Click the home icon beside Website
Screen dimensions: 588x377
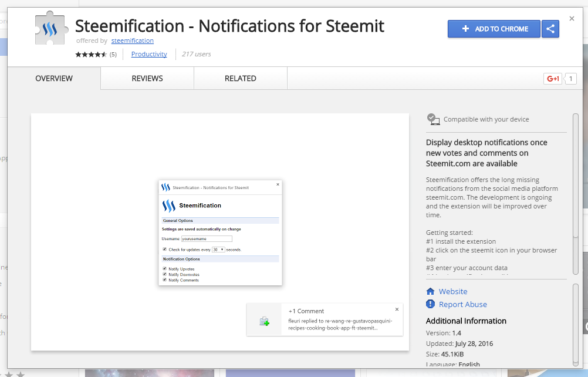point(431,291)
